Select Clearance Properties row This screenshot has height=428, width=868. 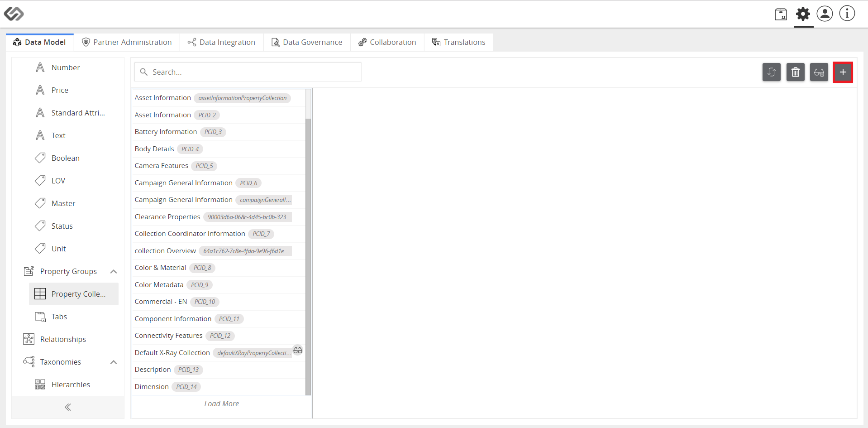coord(219,217)
